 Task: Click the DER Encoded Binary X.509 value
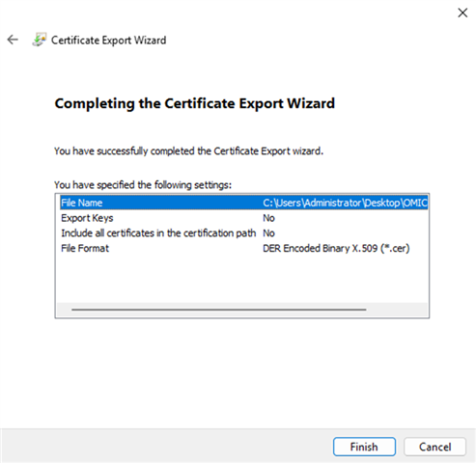(x=336, y=248)
